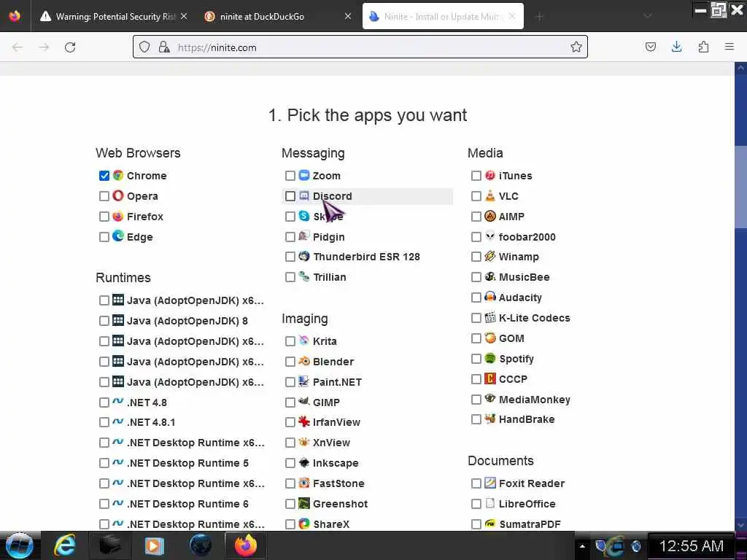Click the Winamp icon

[x=490, y=257]
